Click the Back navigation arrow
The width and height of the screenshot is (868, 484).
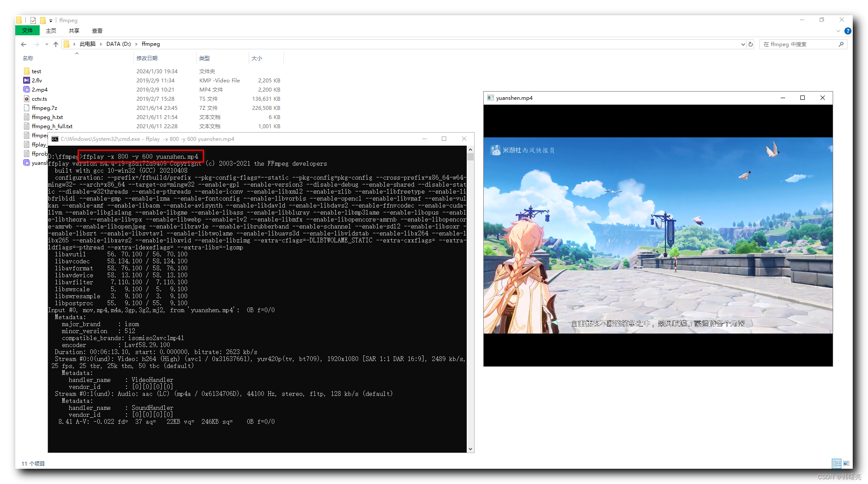pyautogui.click(x=23, y=44)
